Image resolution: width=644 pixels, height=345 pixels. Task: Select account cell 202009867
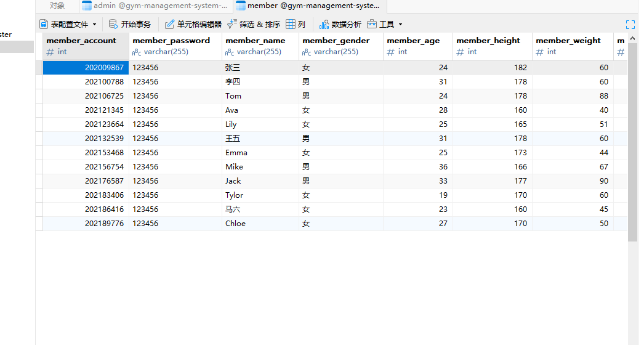point(86,67)
